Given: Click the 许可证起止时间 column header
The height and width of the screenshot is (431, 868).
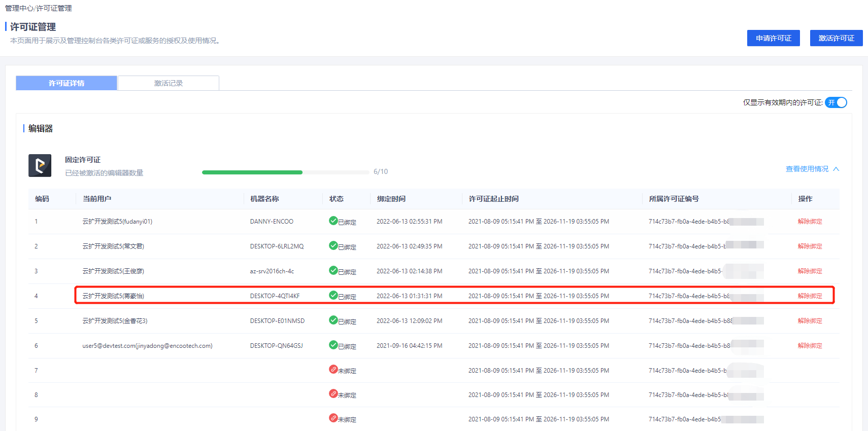Looking at the screenshot, I should (x=494, y=199).
